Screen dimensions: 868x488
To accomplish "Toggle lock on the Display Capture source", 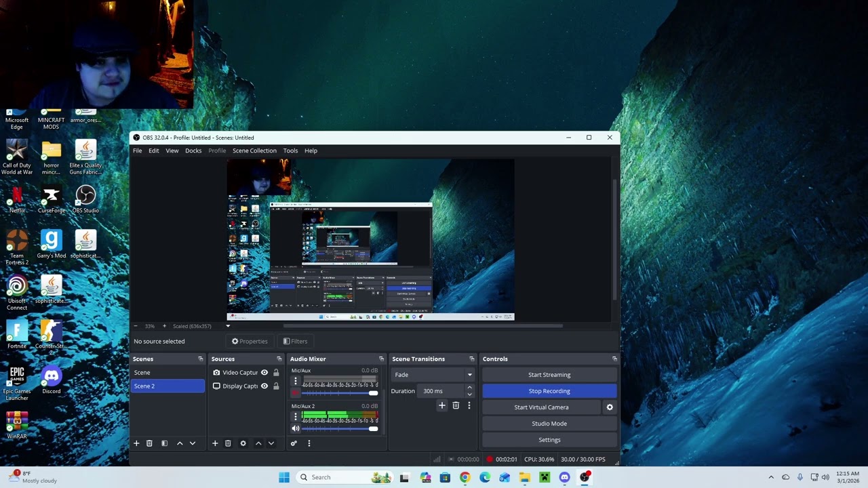I will click(276, 386).
